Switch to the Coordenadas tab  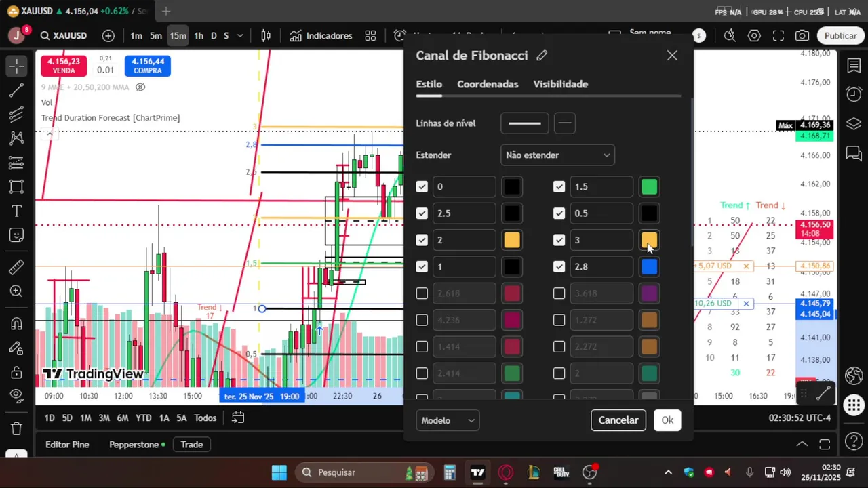[x=488, y=84]
